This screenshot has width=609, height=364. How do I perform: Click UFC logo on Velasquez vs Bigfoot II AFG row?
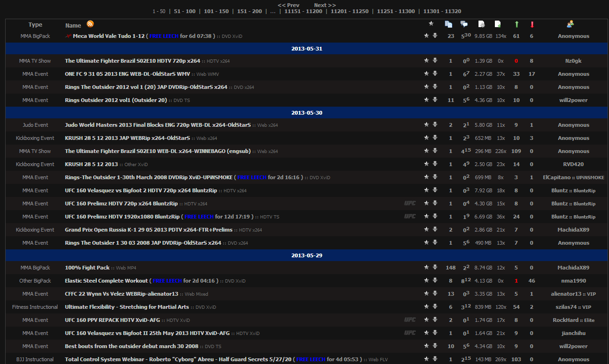(x=410, y=333)
